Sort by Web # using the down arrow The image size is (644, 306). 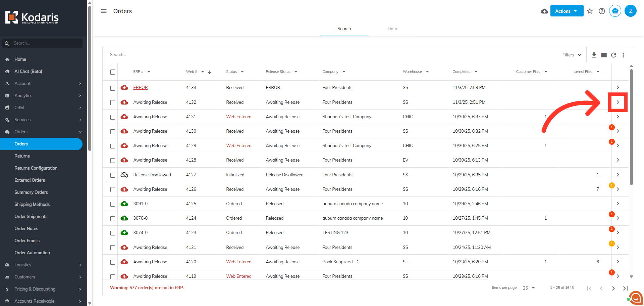[x=210, y=72]
